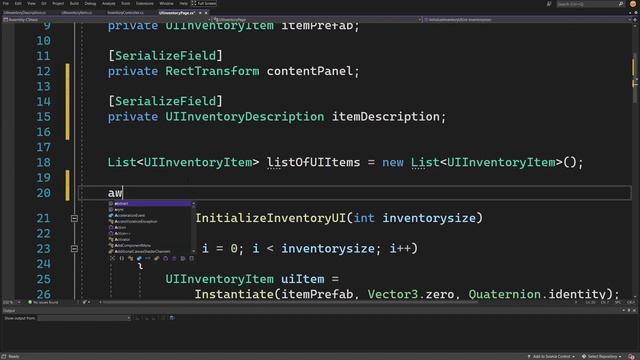640x360 pixels.
Task: Collapse the InitializeInventoryUI method at line 21
Action: pos(74,218)
